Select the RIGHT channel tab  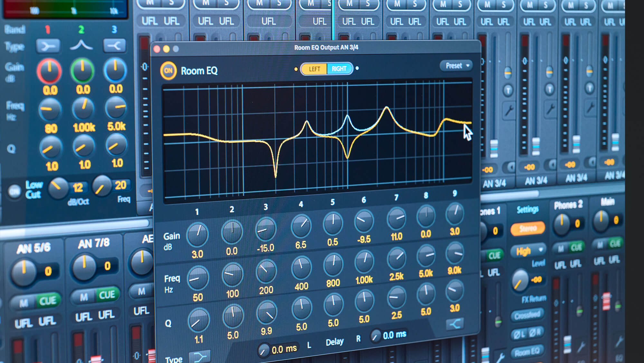coord(339,69)
